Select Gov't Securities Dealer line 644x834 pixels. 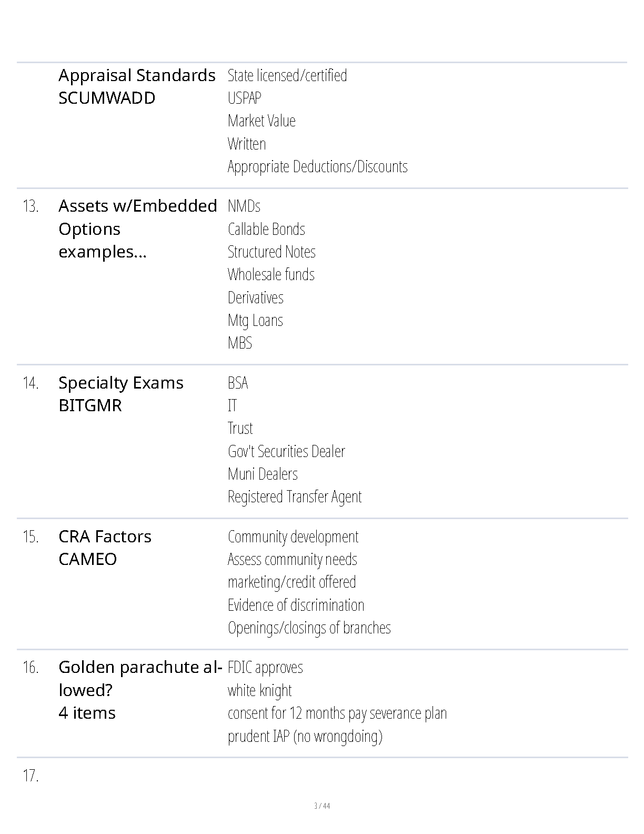(286, 451)
